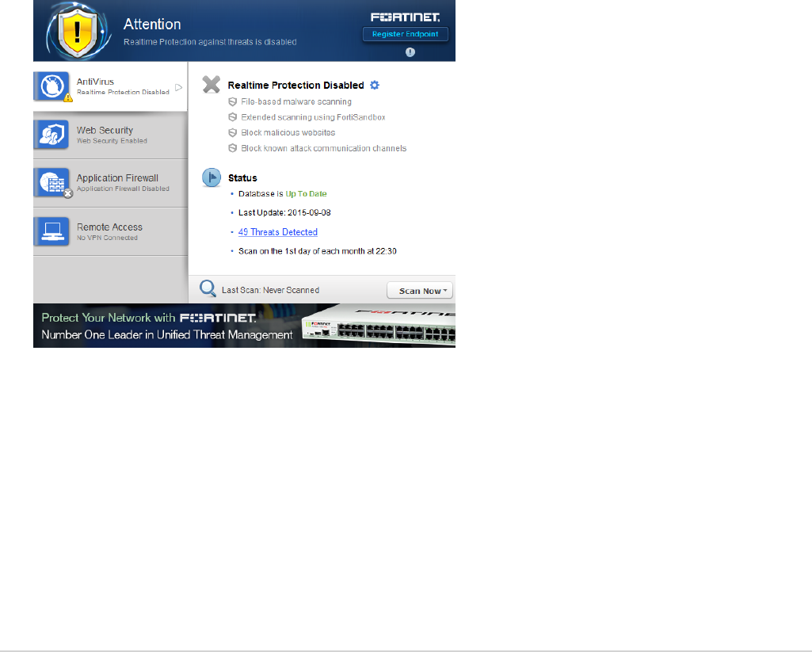
Task: Click shield icon beside Extended scanning using FortiSandbox
Action: (x=233, y=117)
